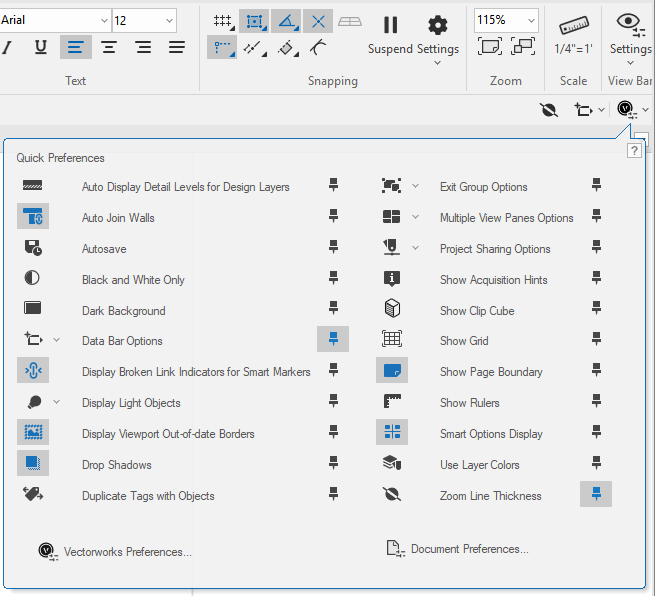This screenshot has width=655, height=596.
Task: Click the Fit to Objects icon
Action: pyautogui.click(x=523, y=46)
